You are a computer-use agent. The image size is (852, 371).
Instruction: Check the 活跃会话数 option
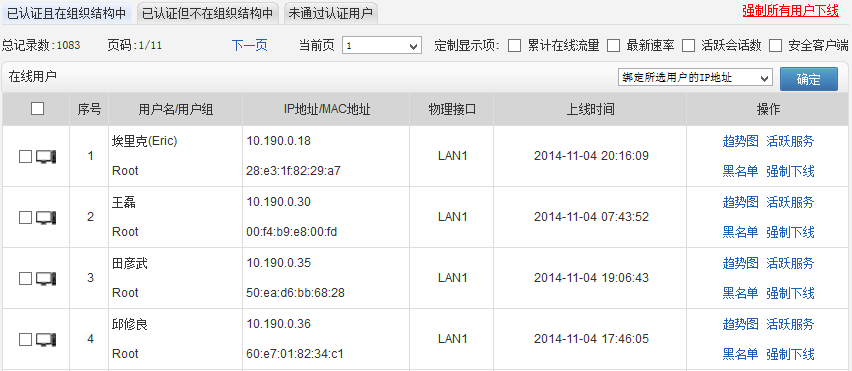[x=688, y=46]
